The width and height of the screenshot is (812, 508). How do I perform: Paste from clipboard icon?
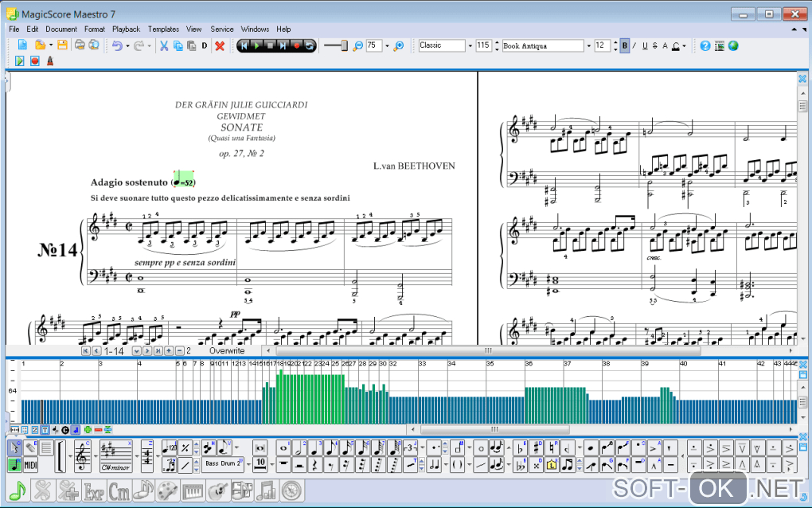pyautogui.click(x=191, y=46)
